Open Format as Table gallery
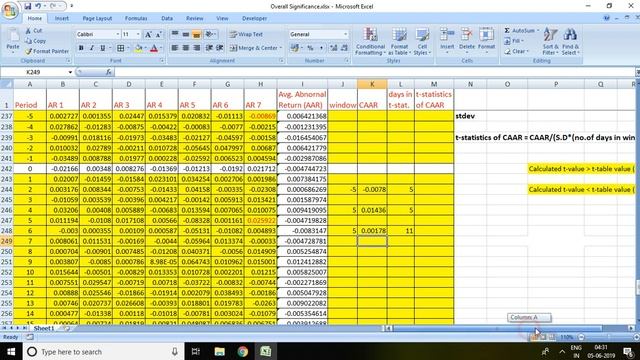The width and height of the screenshot is (640, 360). pos(399,41)
